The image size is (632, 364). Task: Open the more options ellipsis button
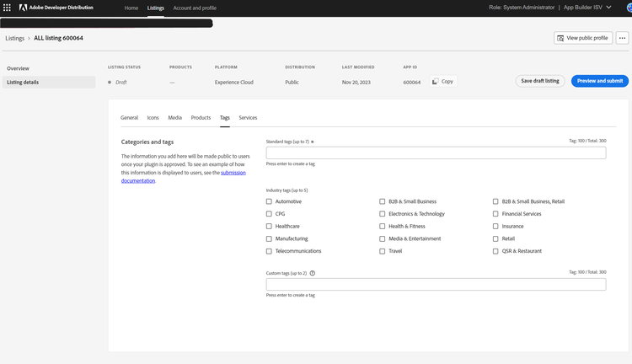(622, 38)
